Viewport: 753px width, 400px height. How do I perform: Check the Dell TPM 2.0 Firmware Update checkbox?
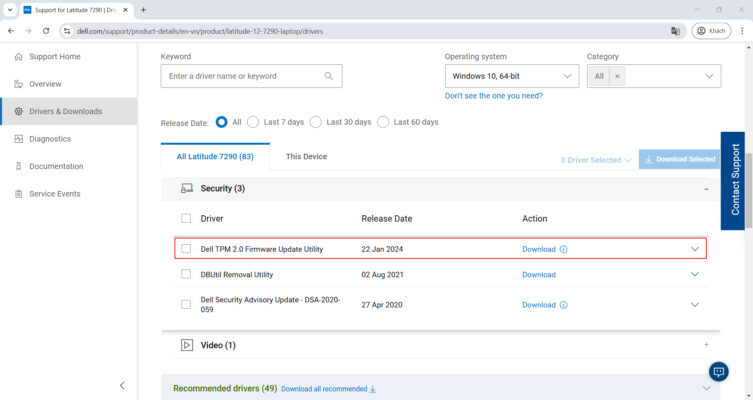[186, 249]
